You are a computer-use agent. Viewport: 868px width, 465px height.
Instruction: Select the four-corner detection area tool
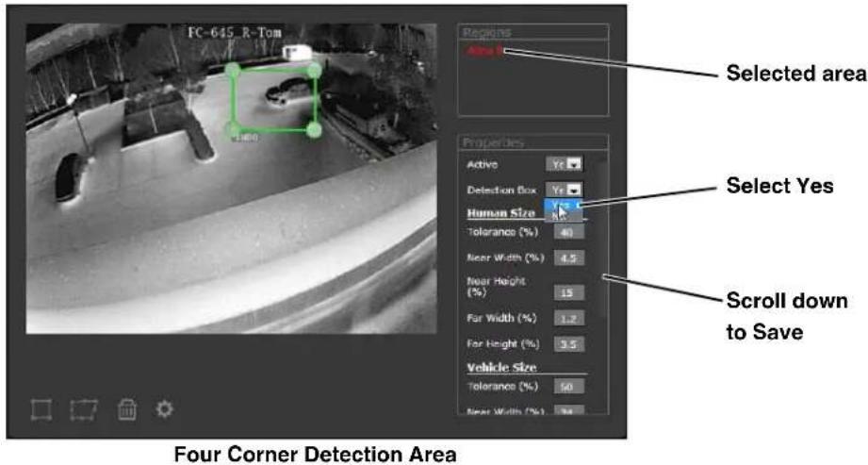(x=84, y=410)
